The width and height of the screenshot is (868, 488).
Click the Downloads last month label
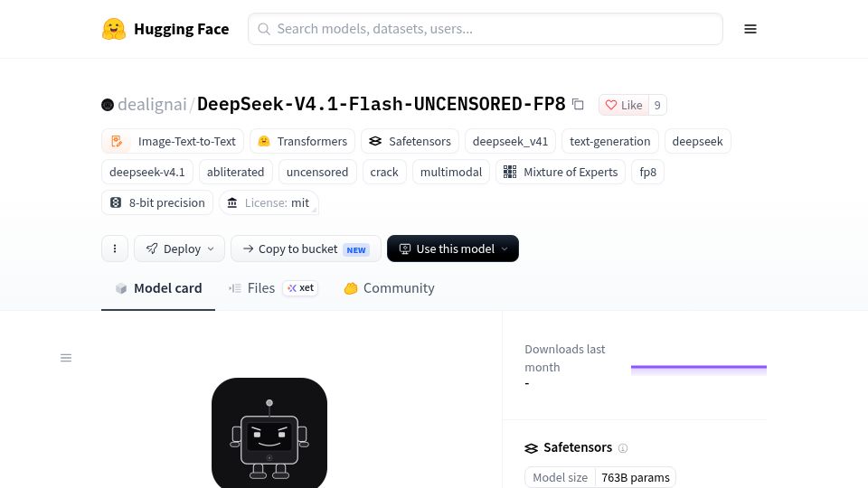click(564, 358)
